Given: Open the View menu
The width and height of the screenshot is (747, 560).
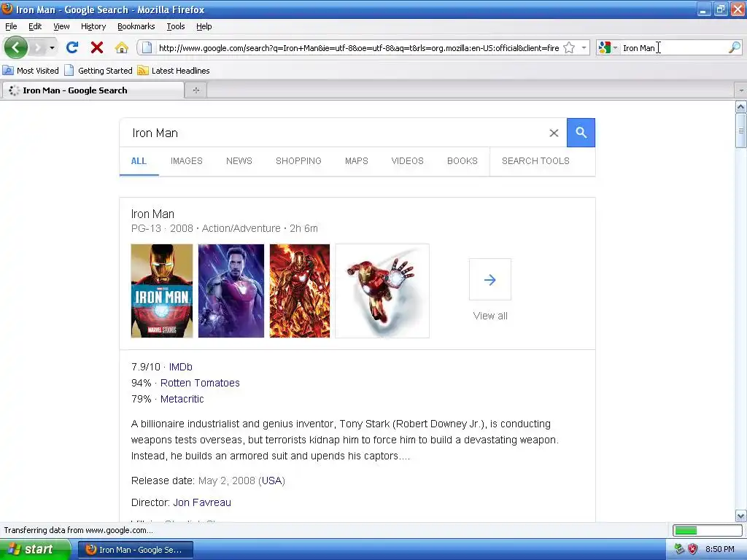Looking at the screenshot, I should pos(61,26).
